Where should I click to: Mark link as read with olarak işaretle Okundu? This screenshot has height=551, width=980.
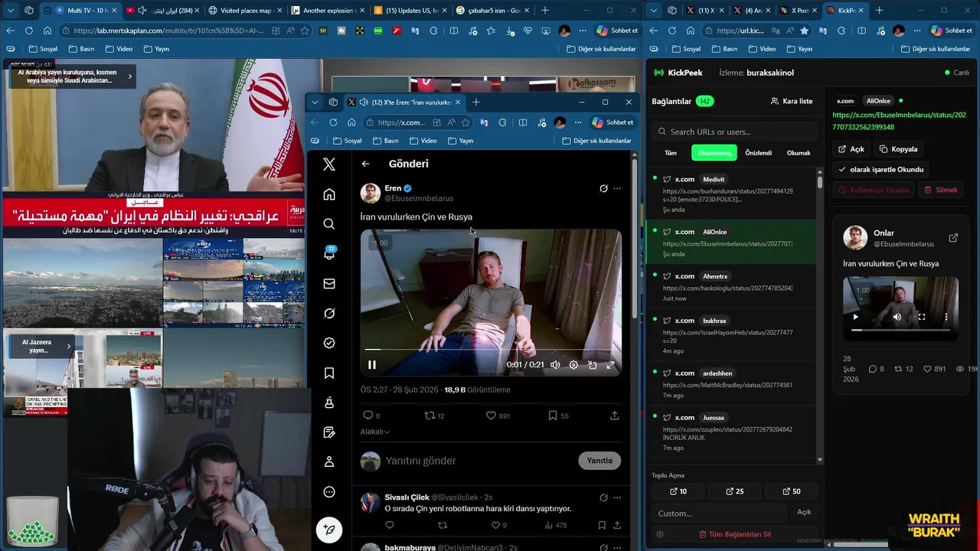coord(880,169)
